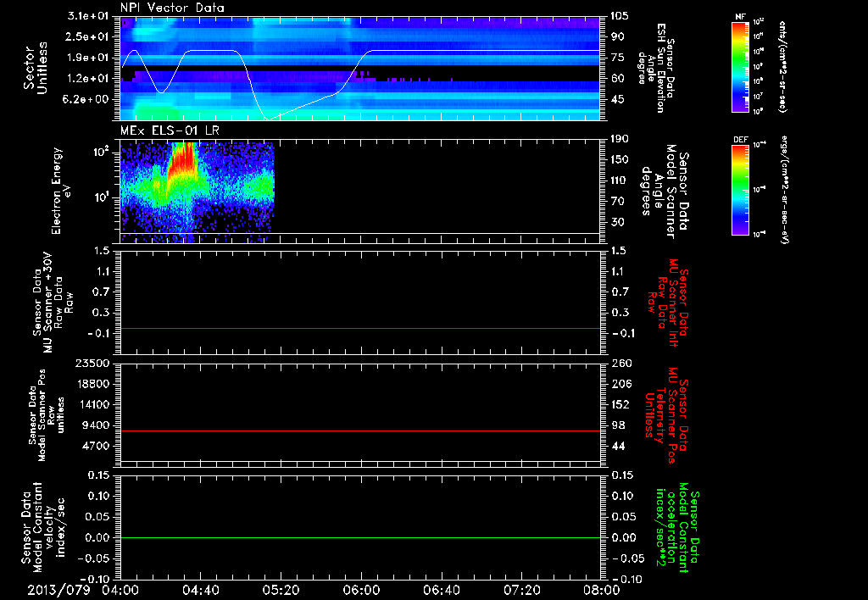Screen dimensions: 868x600
Task: Click the 06:00 time axis label
Action: (361, 590)
